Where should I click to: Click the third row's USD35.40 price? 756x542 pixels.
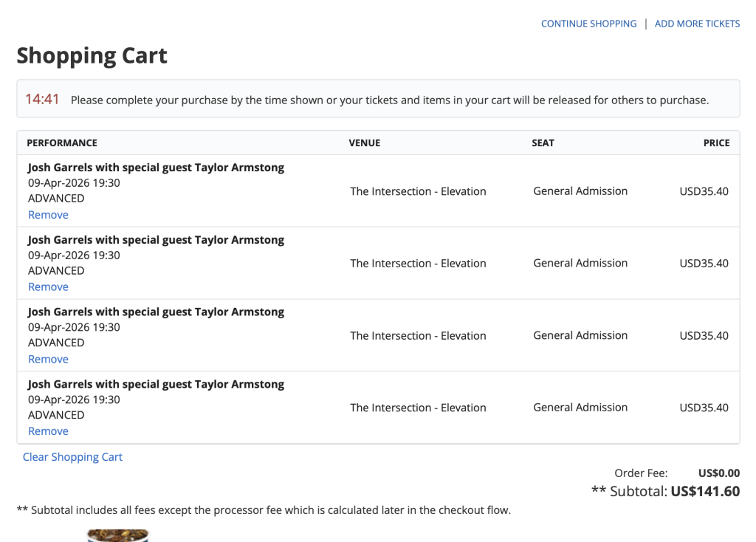coord(704,336)
